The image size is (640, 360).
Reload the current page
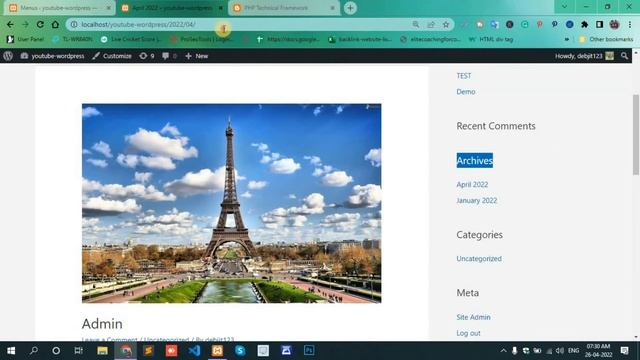click(x=40, y=24)
